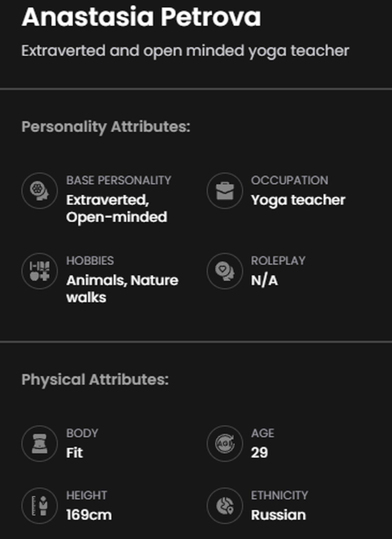This screenshot has width=392, height=539.
Task: Click the Hobbies icon
Action: coord(39,271)
